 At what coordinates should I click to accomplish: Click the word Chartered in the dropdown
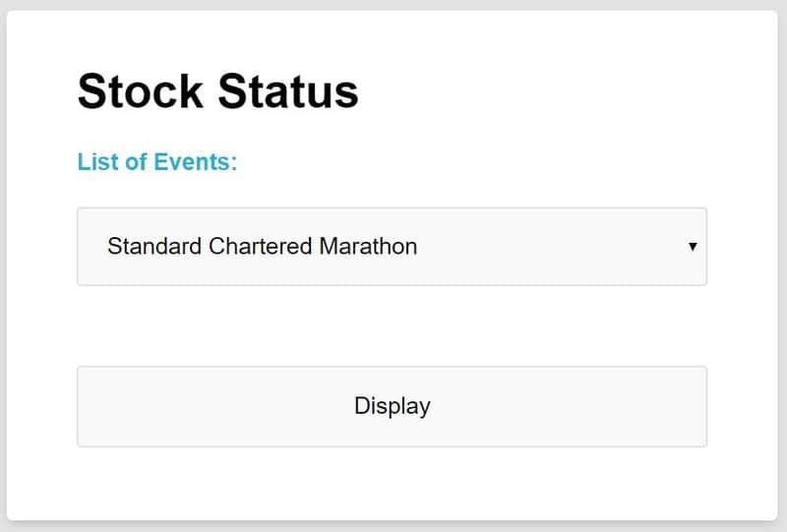pyautogui.click(x=261, y=246)
